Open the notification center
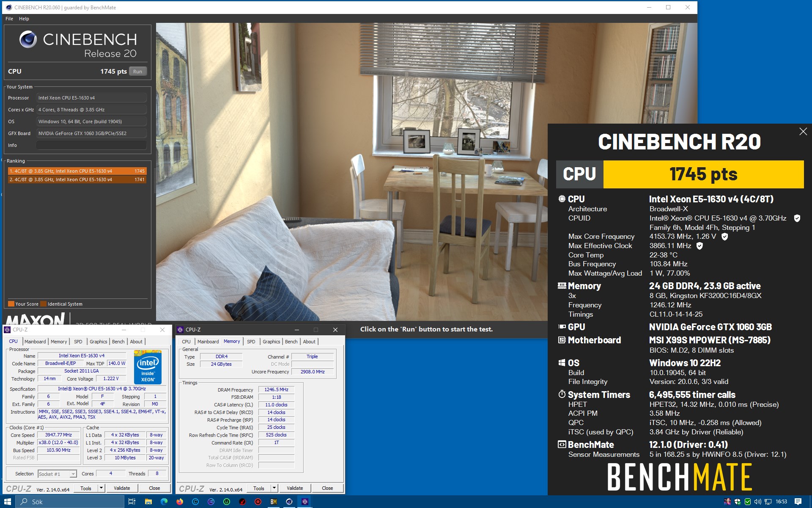Image resolution: width=812 pixels, height=508 pixels. (x=798, y=502)
